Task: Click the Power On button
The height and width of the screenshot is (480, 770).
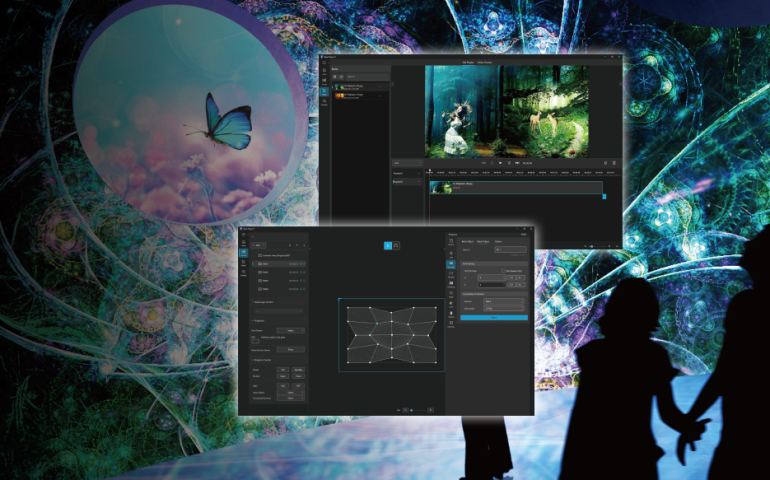Action: point(283,370)
